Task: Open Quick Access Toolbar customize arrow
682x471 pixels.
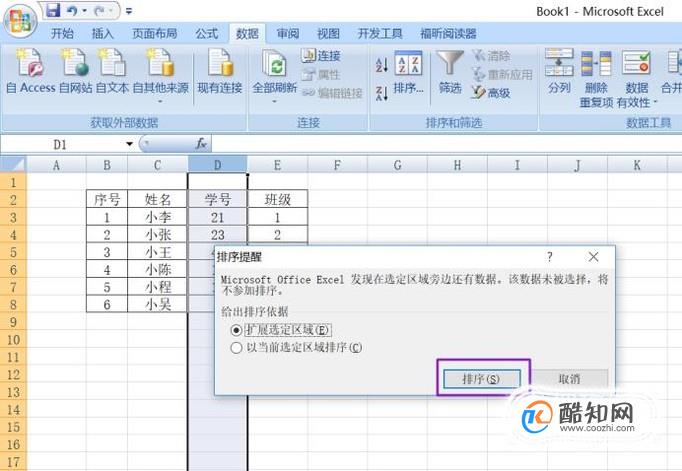Action: point(129,11)
